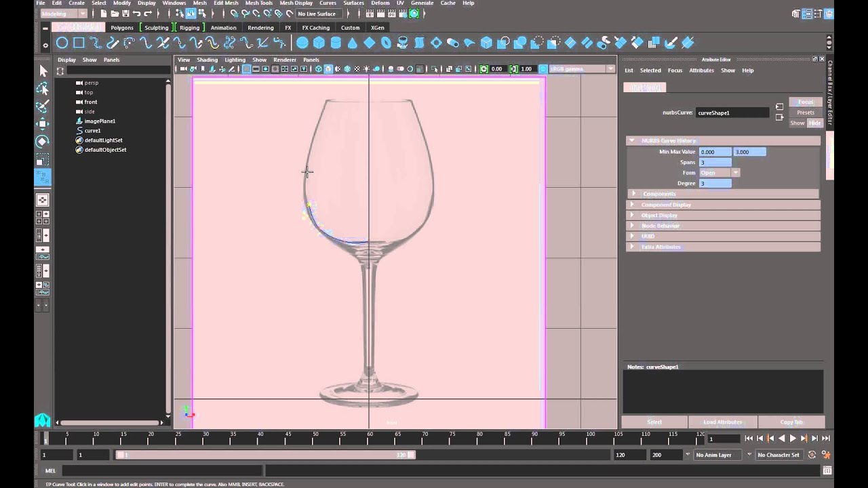Click the MEL command line input field
The height and width of the screenshot is (488, 868).
coord(162,470)
